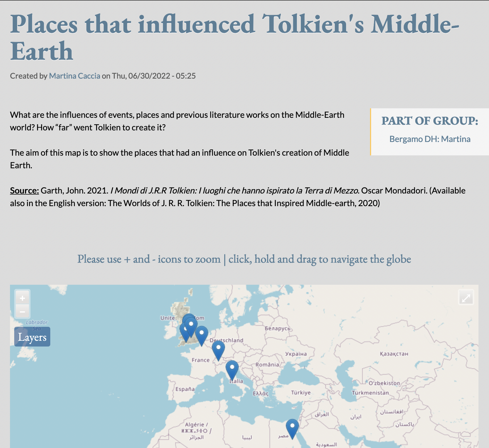This screenshot has width=489, height=448.
Task: Zoom in on the map
Action: 22,298
